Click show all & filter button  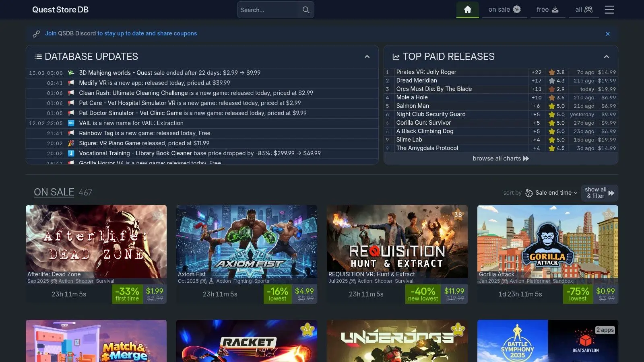click(x=599, y=193)
